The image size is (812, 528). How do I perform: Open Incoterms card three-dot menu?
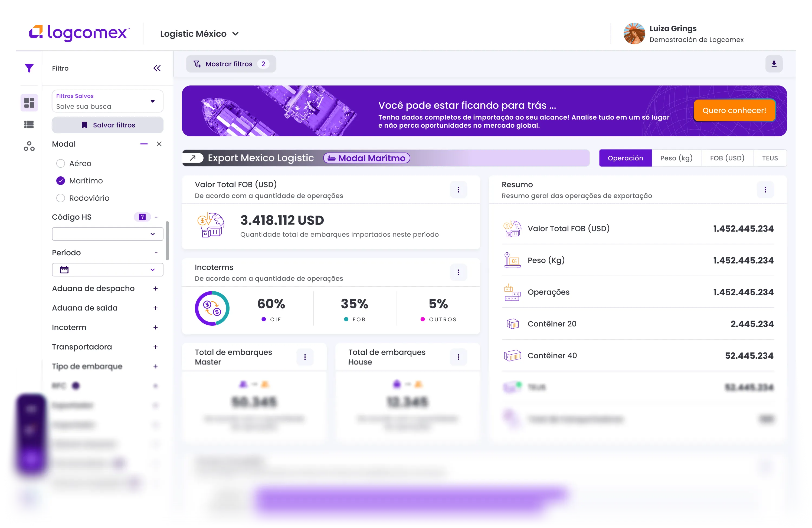pos(458,272)
